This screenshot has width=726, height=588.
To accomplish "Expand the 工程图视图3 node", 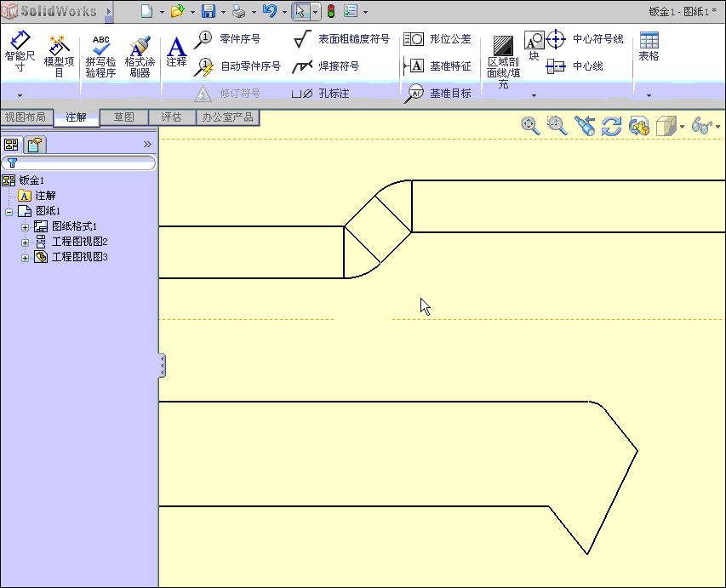I will (25, 258).
